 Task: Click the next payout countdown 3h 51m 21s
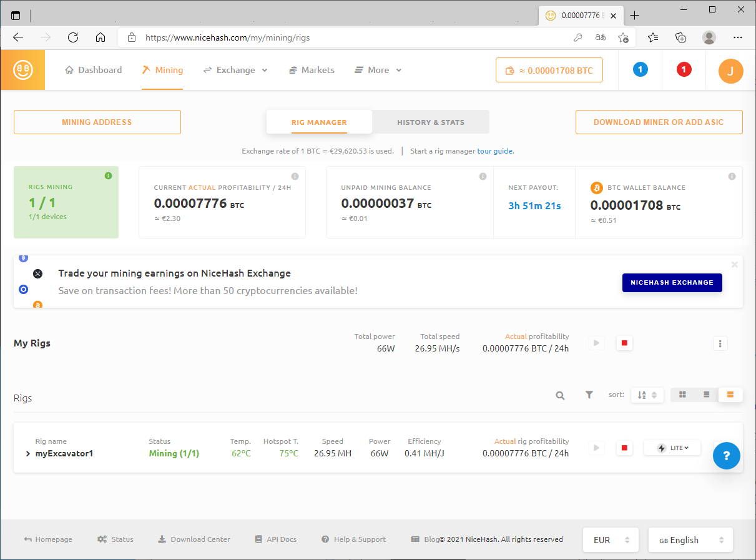pyautogui.click(x=534, y=206)
